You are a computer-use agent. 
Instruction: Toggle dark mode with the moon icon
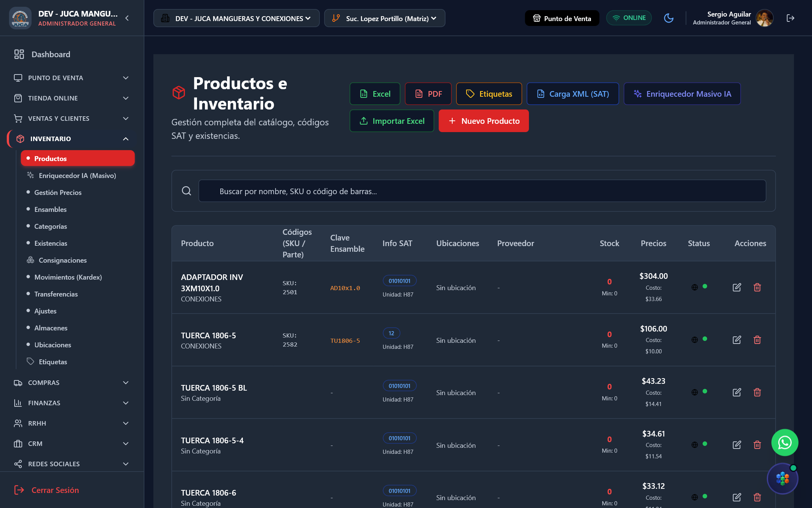click(x=669, y=18)
